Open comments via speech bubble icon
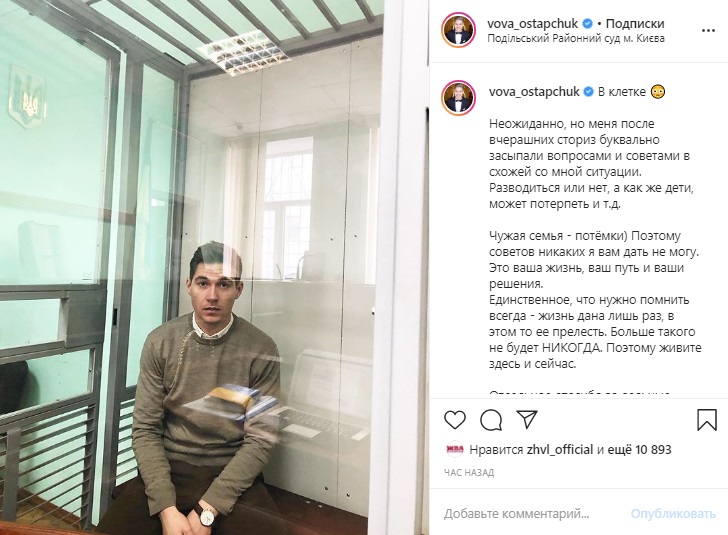728x535 pixels. (491, 420)
